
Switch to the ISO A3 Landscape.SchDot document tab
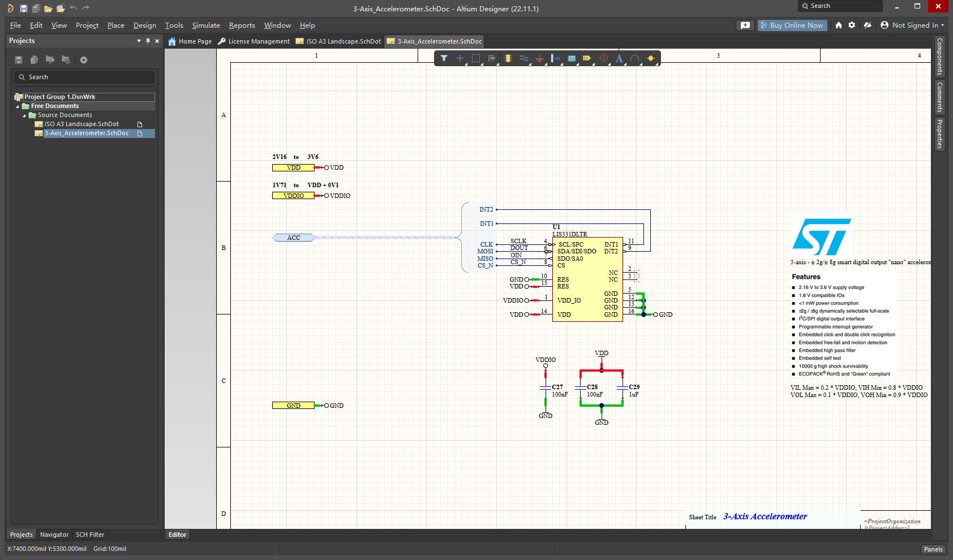point(338,41)
